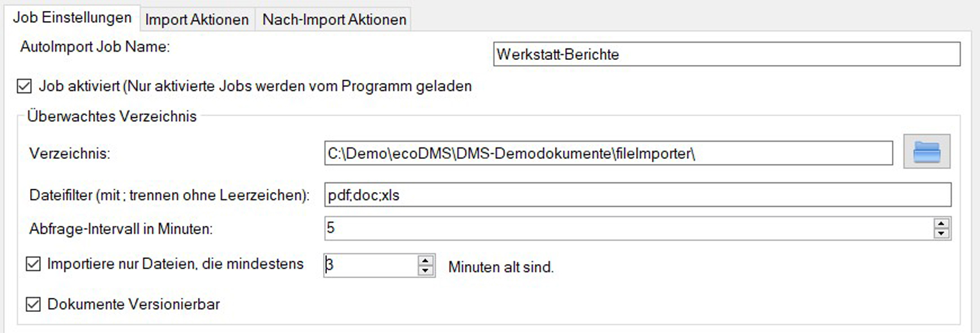Click the AutoImport Job Name field
This screenshot has width=980, height=333.
(x=727, y=54)
